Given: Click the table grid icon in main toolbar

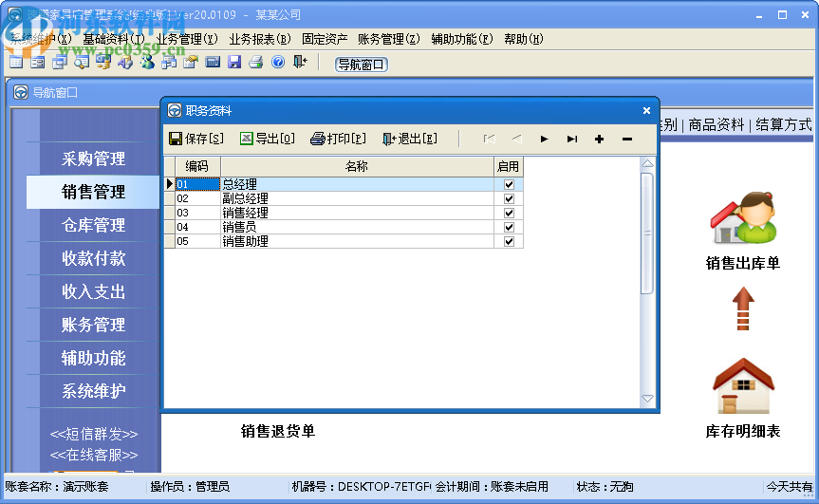Looking at the screenshot, I should pos(16,63).
